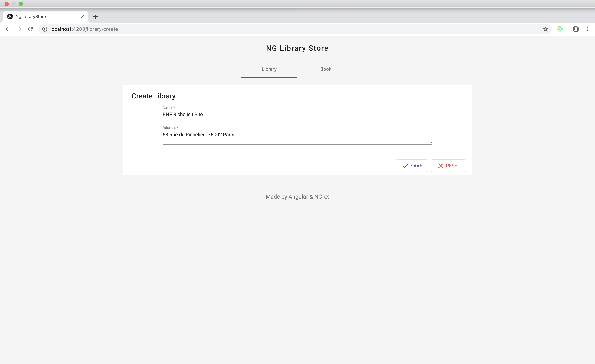Viewport: 595px width, 364px height.
Task: Zoom the window with the green button
Action: click(x=21, y=4)
